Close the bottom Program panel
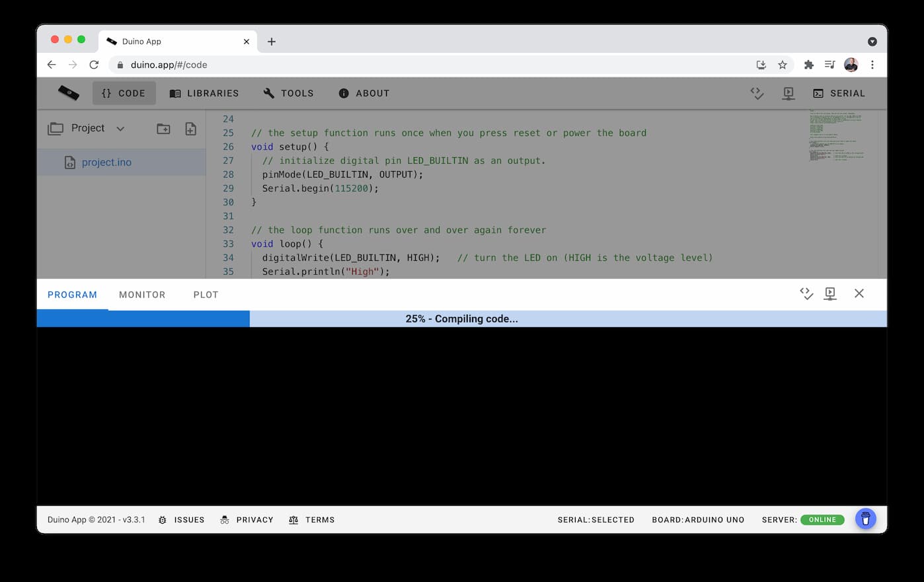Screen dimensions: 924x582 point(859,293)
